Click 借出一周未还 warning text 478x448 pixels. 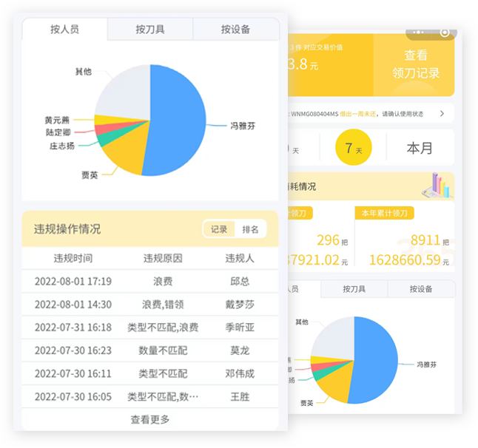[x=357, y=114]
